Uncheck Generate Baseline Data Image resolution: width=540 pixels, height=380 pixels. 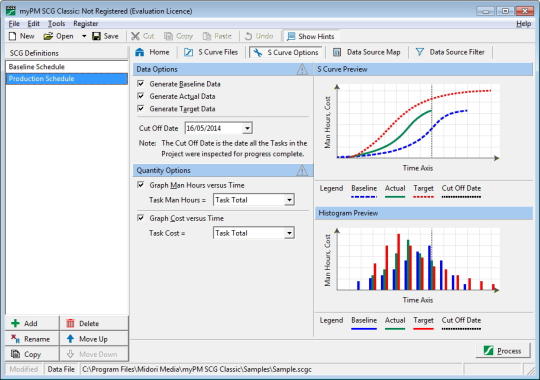click(x=141, y=84)
